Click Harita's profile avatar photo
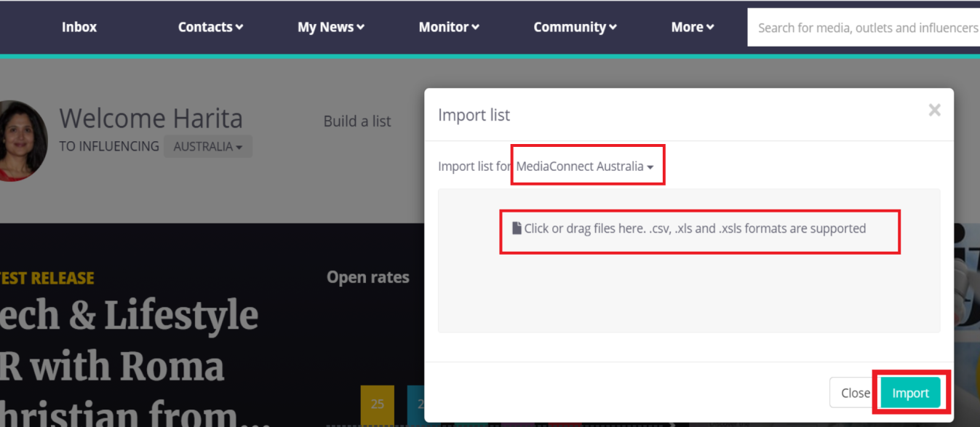The height and width of the screenshot is (427, 980). tap(20, 140)
